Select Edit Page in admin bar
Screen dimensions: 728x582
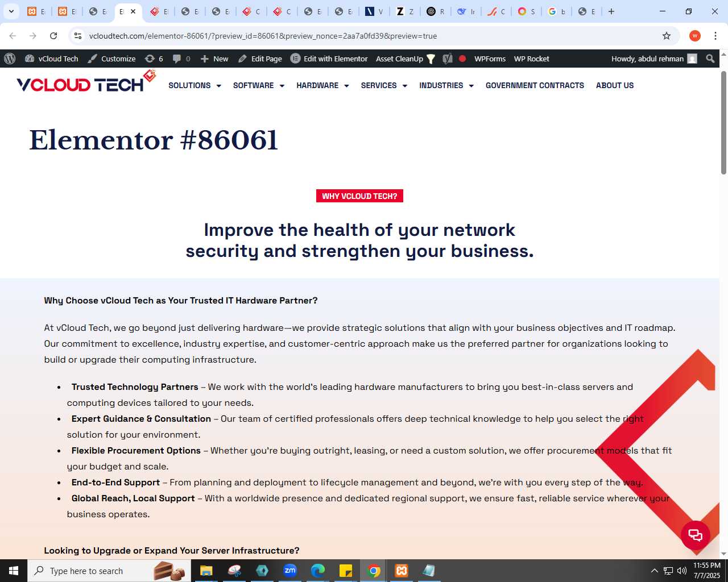tap(260, 59)
